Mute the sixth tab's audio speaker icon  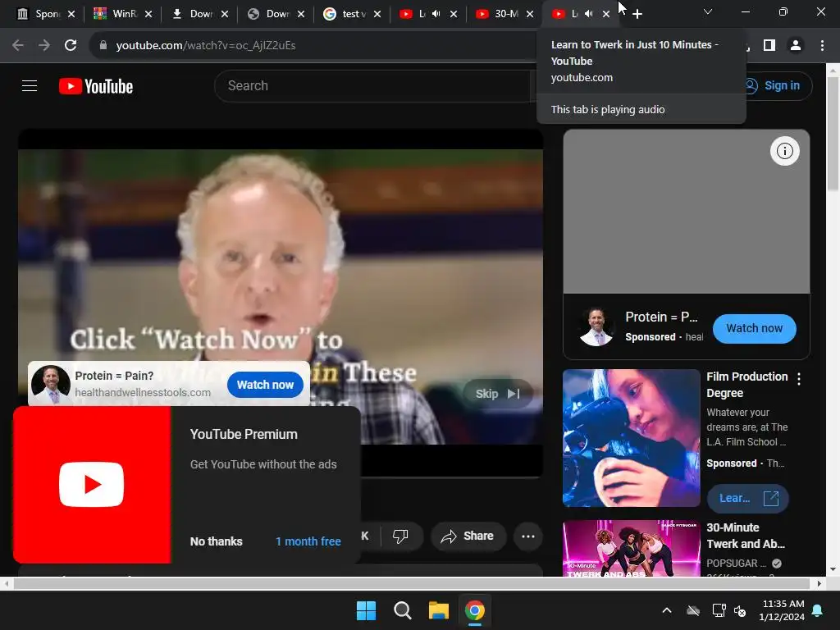click(x=436, y=14)
